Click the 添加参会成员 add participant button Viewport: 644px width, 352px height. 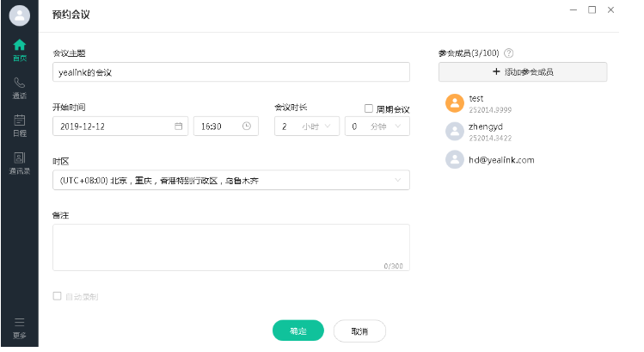click(522, 71)
